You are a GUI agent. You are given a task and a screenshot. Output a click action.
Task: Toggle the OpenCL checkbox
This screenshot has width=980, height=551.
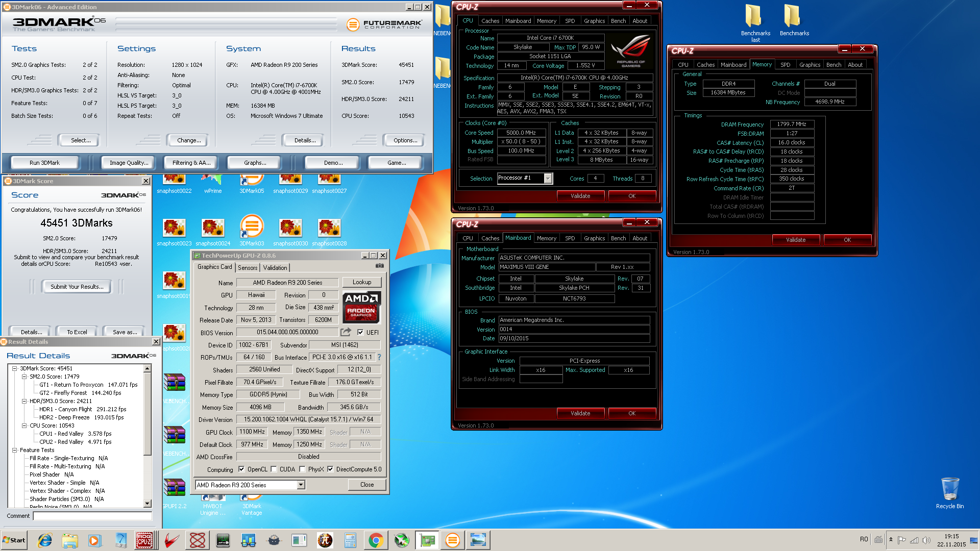[241, 469]
